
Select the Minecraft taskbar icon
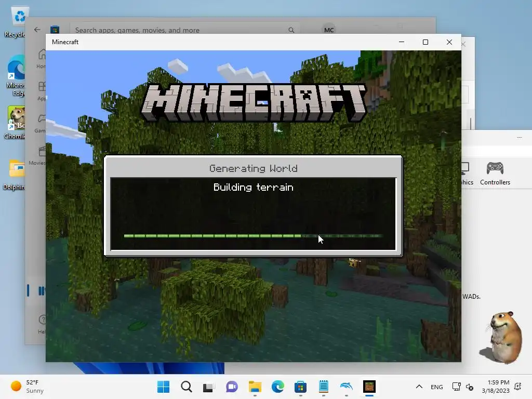tap(369, 387)
